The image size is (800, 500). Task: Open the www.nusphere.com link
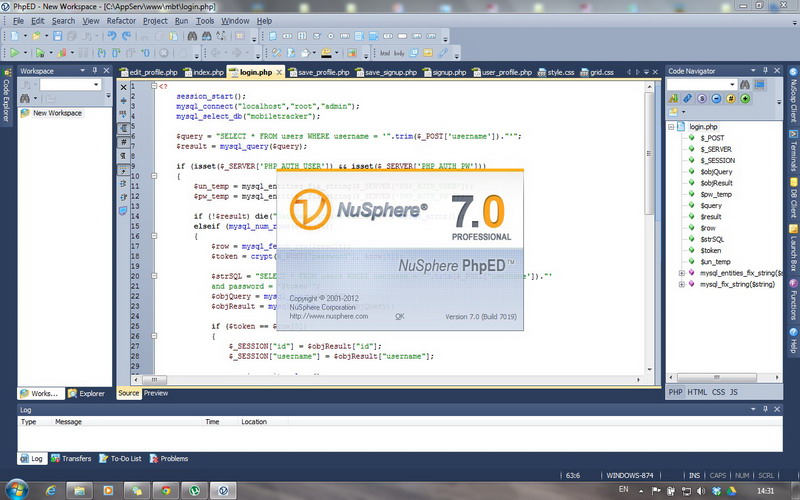point(329,316)
